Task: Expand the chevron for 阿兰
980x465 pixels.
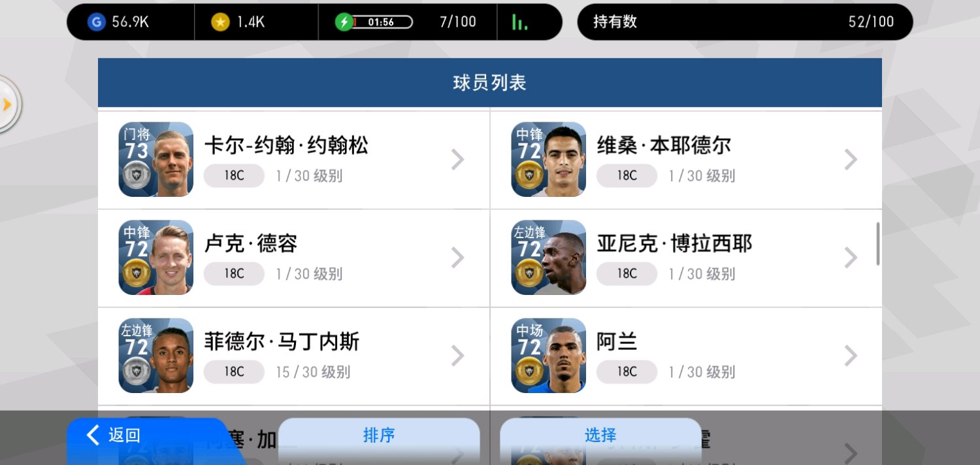Action: (851, 356)
